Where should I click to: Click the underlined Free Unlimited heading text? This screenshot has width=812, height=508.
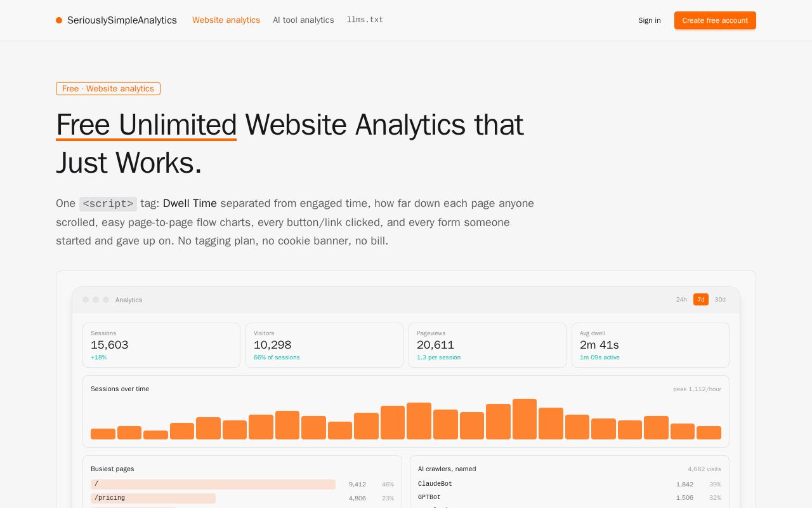(146, 124)
